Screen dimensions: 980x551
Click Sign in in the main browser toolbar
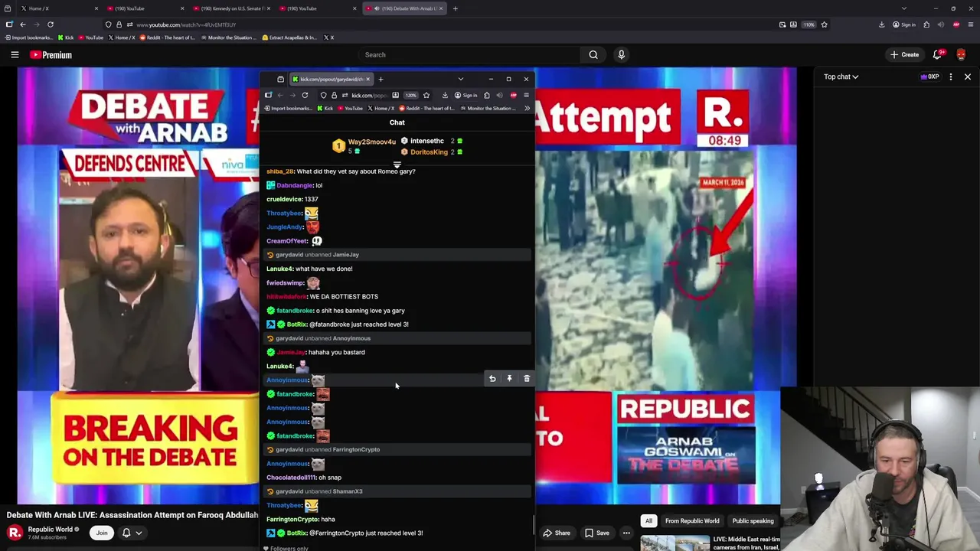click(904, 24)
